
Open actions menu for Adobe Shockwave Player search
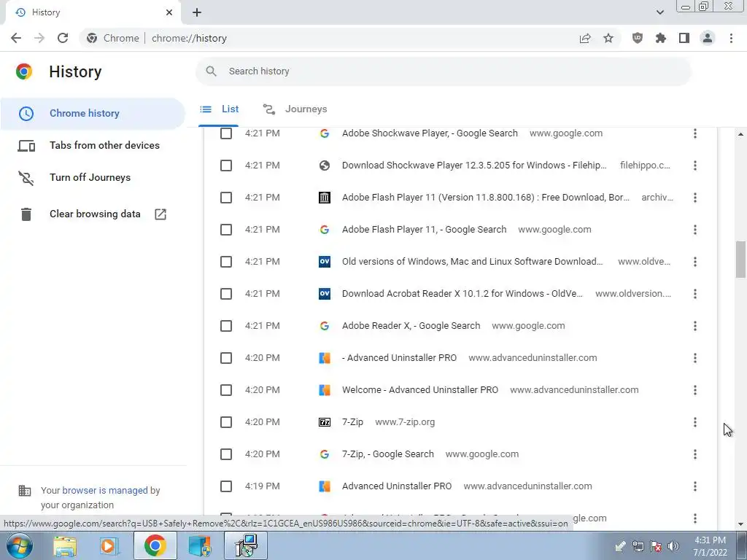[x=695, y=133]
